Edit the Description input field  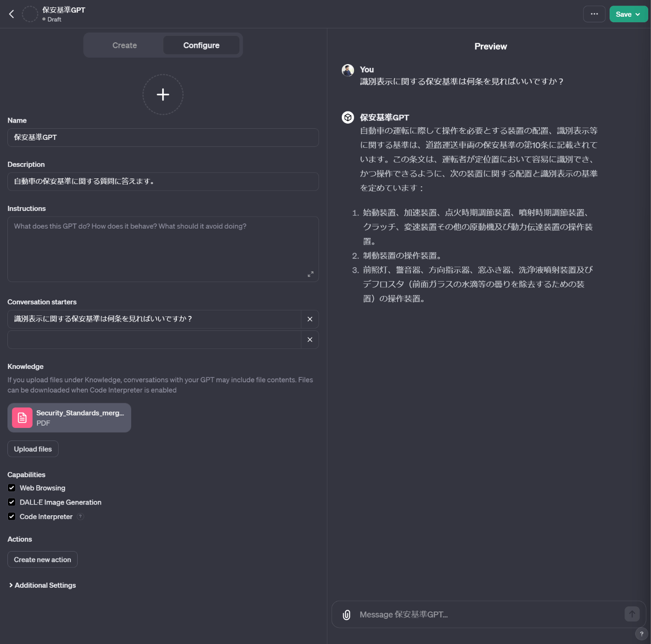[163, 182]
